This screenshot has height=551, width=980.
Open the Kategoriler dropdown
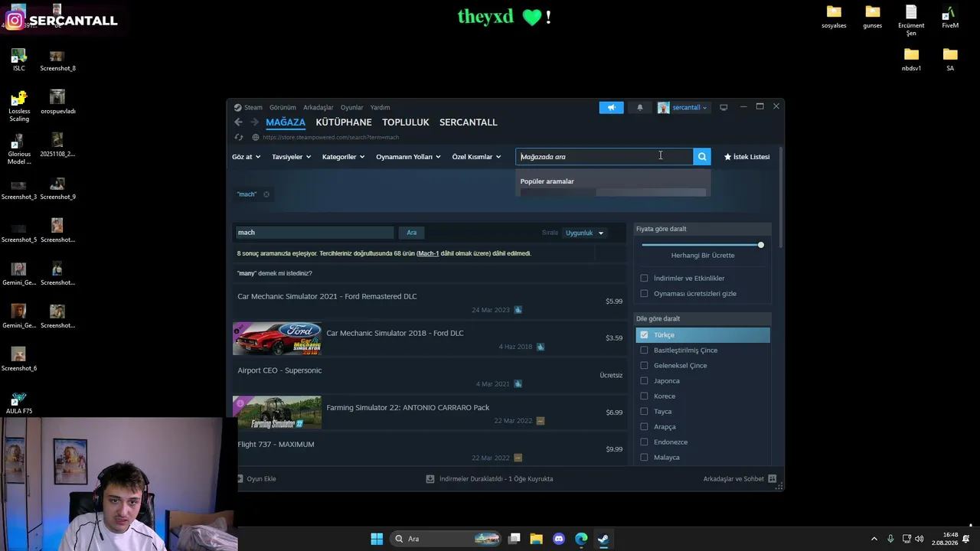click(344, 157)
